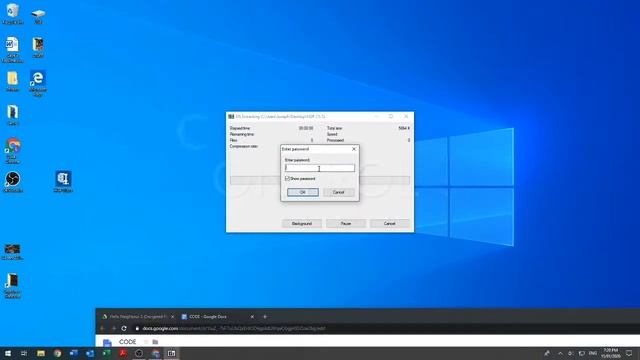The height and width of the screenshot is (360, 640).
Task: Open the Recycle Bin desktop icon
Action: pyautogui.click(x=13, y=13)
